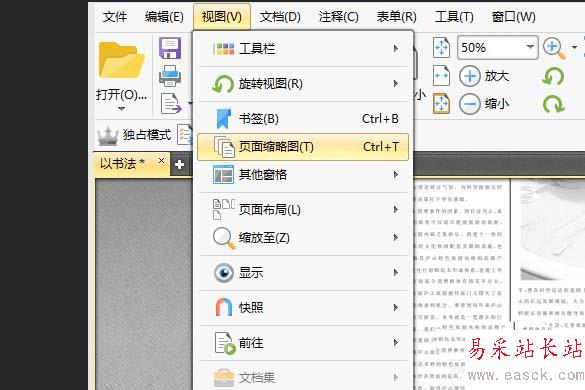Open the 注释(C) menu
Screen dimensions: 585x390
[x=339, y=17]
